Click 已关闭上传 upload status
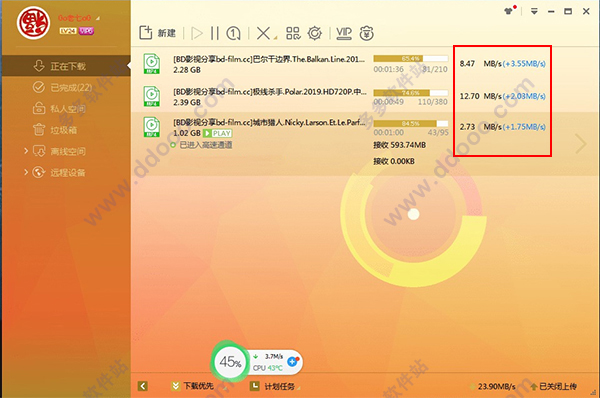 click(553, 387)
